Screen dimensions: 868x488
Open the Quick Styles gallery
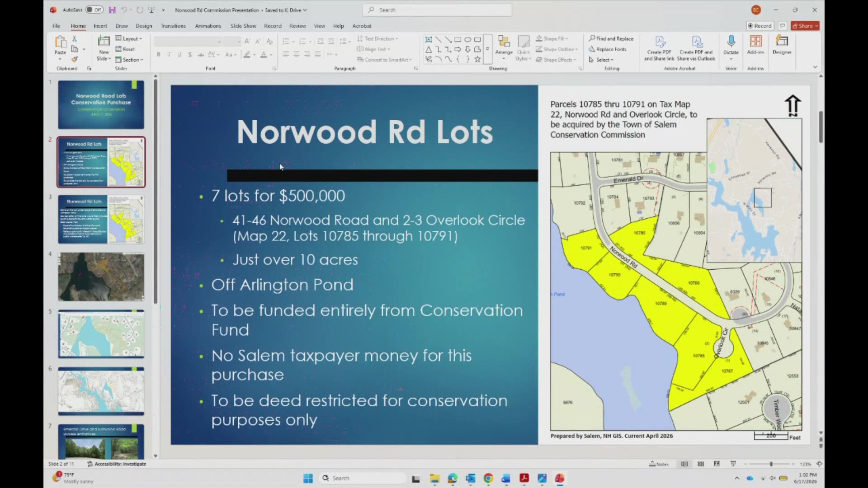(524, 48)
